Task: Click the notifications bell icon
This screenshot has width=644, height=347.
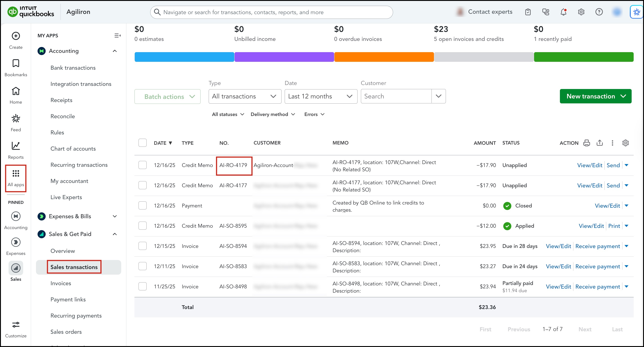Action: [563, 12]
